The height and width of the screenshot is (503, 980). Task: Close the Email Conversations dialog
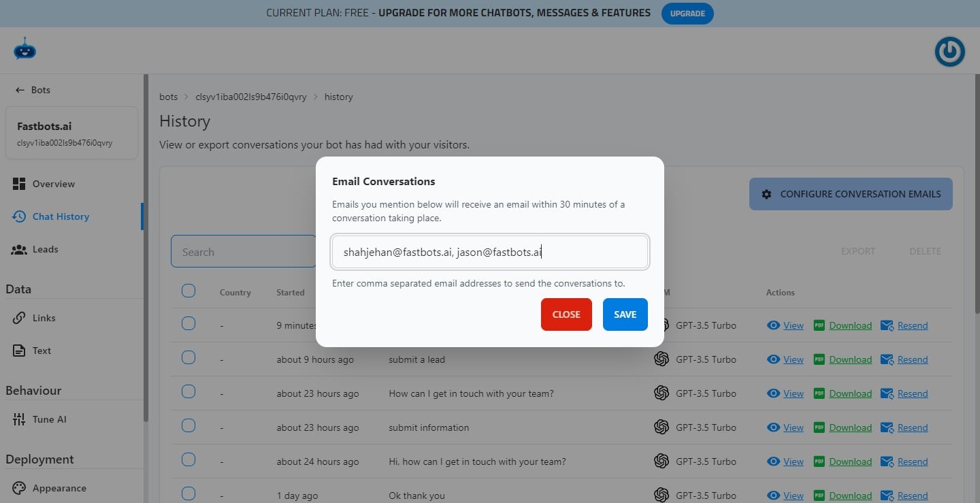pyautogui.click(x=566, y=314)
